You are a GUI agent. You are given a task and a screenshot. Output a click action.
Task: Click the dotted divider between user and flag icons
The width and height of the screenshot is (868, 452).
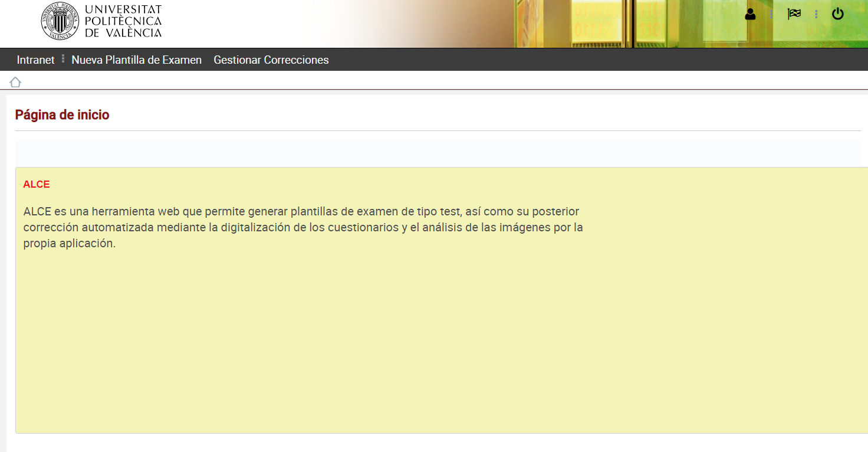tap(772, 14)
